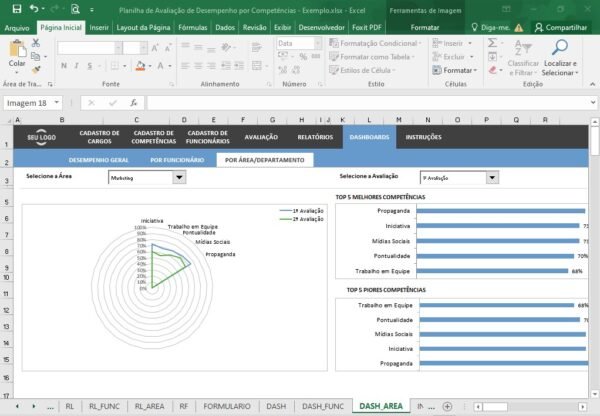Image resolution: width=600 pixels, height=416 pixels.
Task: Switch to DESEMPENHO GERAL sub-tab
Action: point(99,160)
